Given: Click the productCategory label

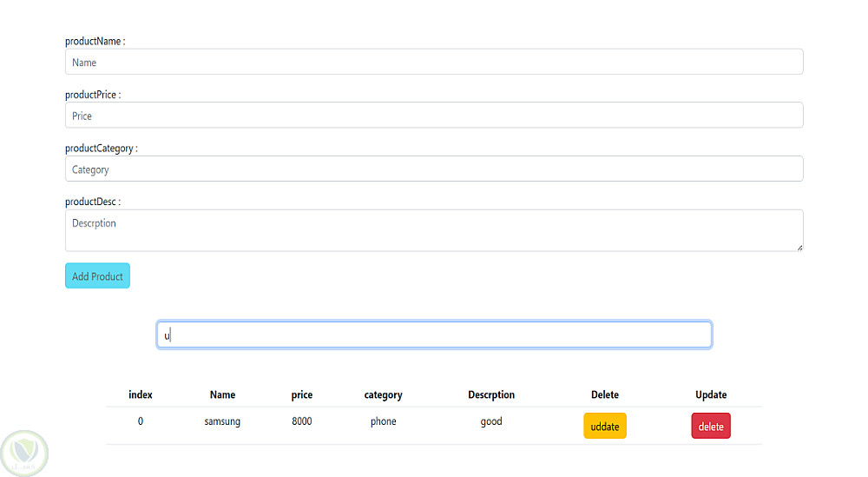Looking at the screenshot, I should (101, 149).
